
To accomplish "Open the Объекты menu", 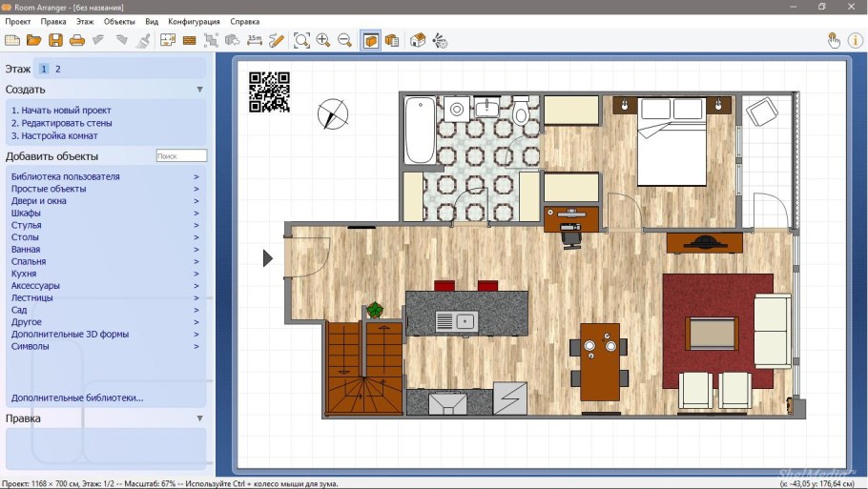I will [x=119, y=21].
